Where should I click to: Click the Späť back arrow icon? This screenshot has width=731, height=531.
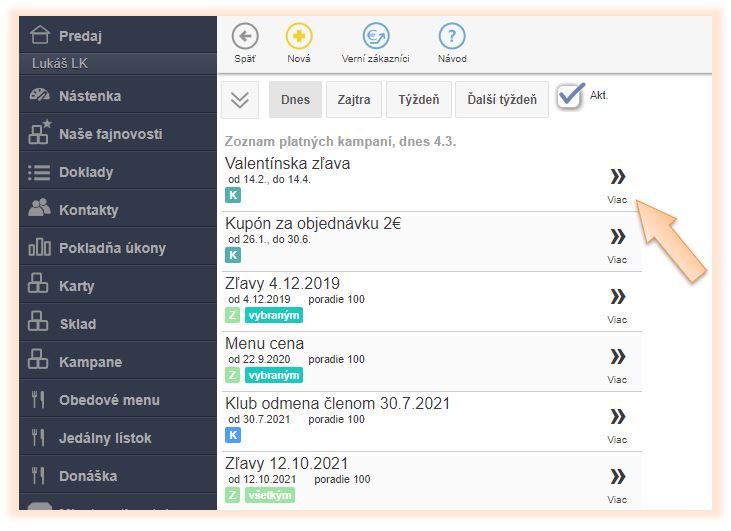point(245,38)
